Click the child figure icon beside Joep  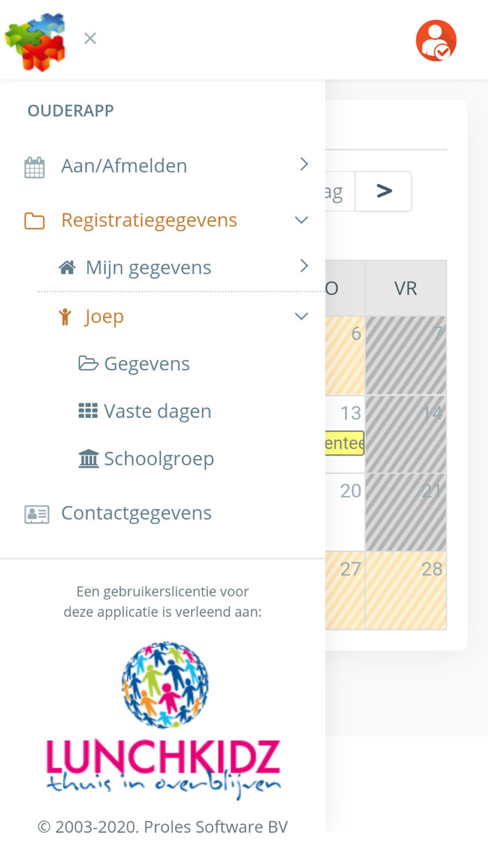pyautogui.click(x=66, y=317)
